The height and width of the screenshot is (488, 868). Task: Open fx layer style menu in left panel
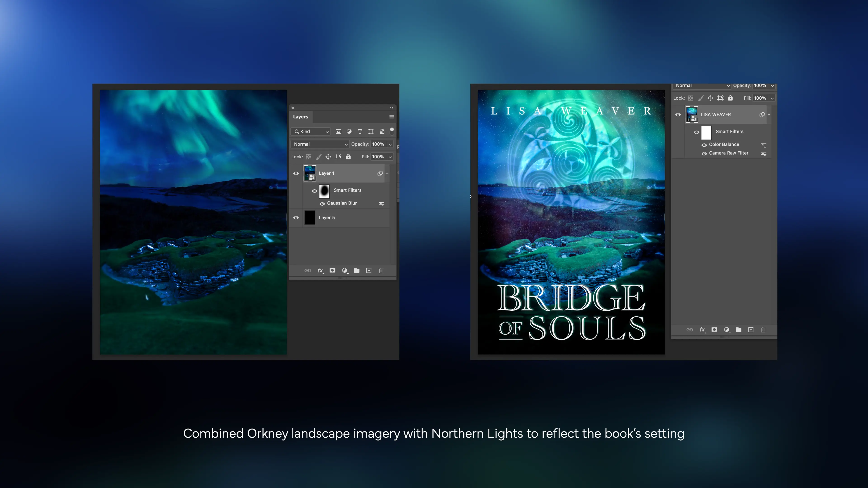tap(320, 270)
